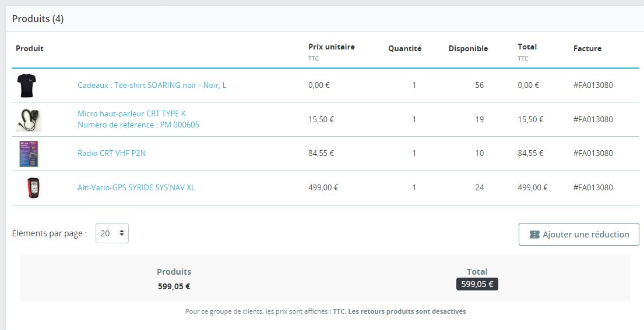Screen dimensions: 644x330
Task: Click the Produits 599,05 € summary amount
Action: [x=174, y=286]
